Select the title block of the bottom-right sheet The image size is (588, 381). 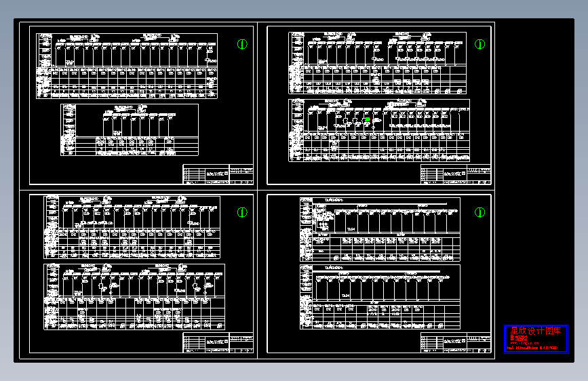point(456,342)
